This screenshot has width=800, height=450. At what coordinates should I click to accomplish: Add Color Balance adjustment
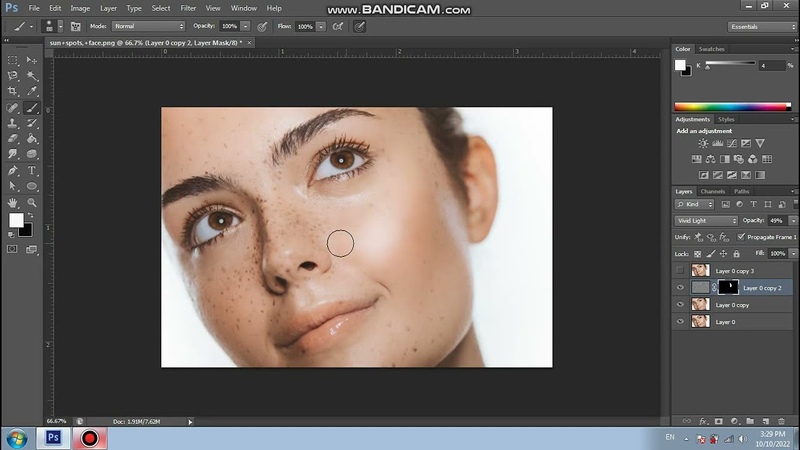(x=710, y=159)
